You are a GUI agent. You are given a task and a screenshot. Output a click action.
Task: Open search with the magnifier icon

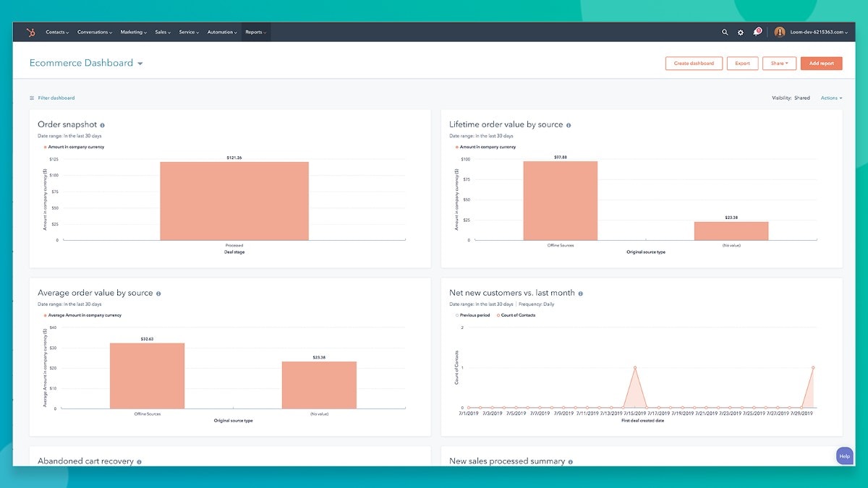[725, 32]
